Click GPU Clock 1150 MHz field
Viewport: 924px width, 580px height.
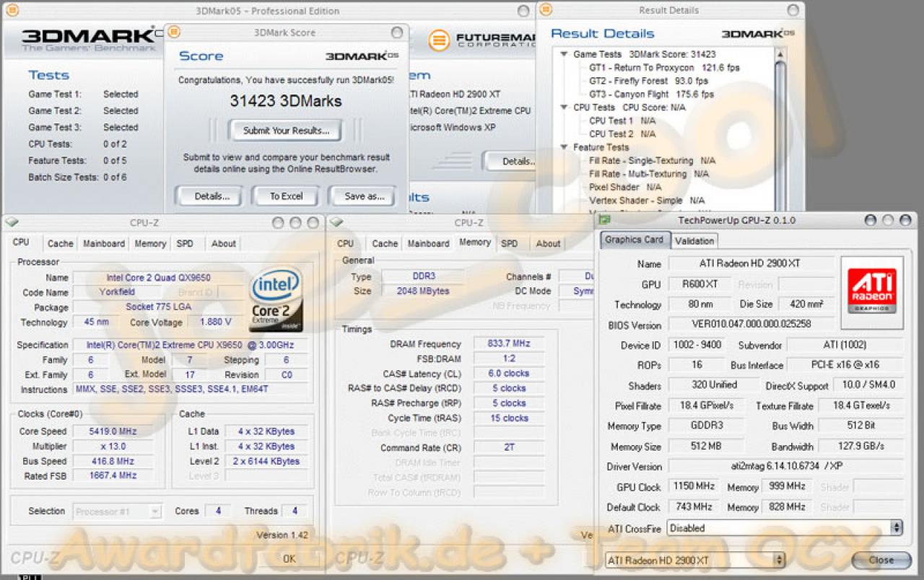tap(694, 487)
